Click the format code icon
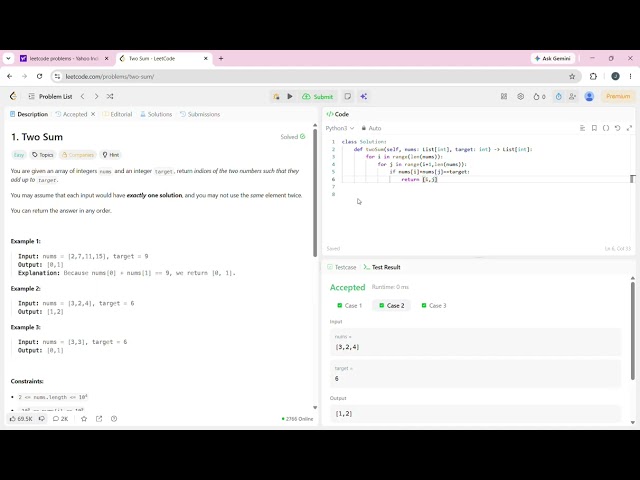The width and height of the screenshot is (640, 480). tap(582, 128)
